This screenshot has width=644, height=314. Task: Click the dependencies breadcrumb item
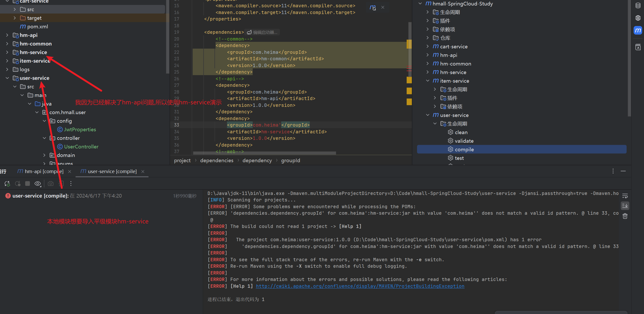tap(217, 161)
